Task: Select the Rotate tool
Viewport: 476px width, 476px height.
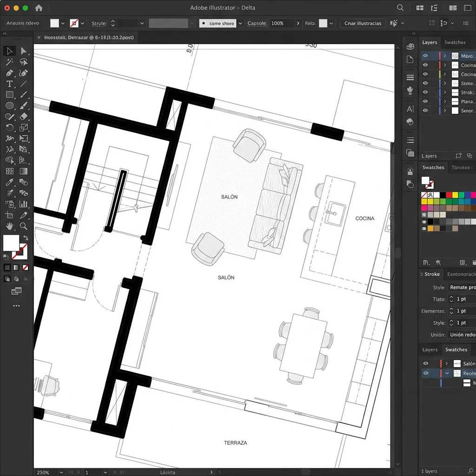Action: tap(10, 126)
